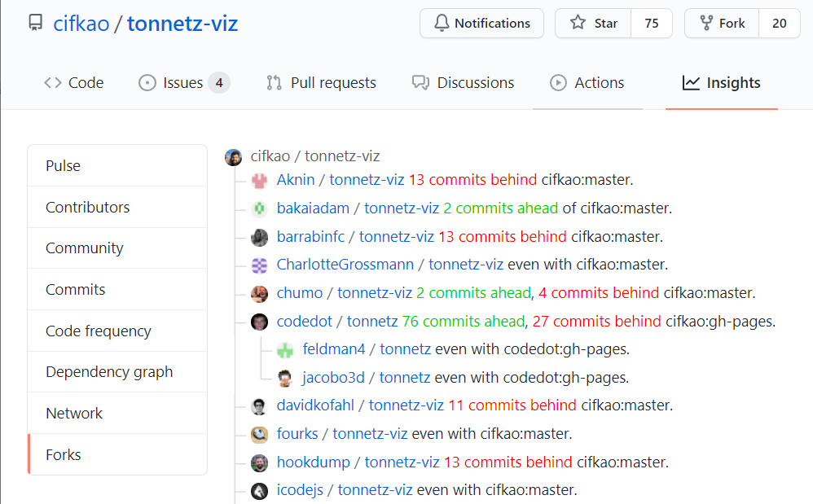The height and width of the screenshot is (504, 813).
Task: Open bakaiadam's tonnetz-viz fork link
Action: [x=402, y=208]
